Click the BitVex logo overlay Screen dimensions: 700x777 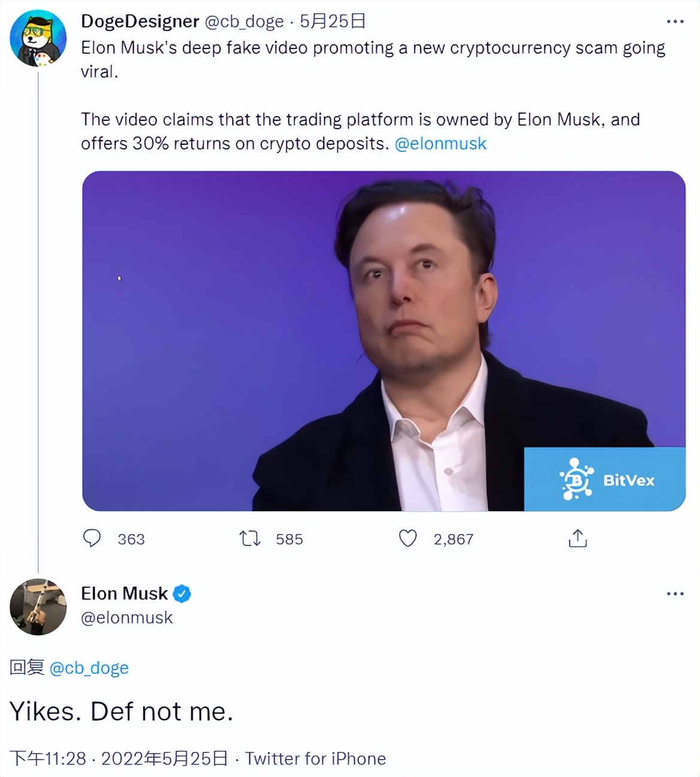pos(605,479)
